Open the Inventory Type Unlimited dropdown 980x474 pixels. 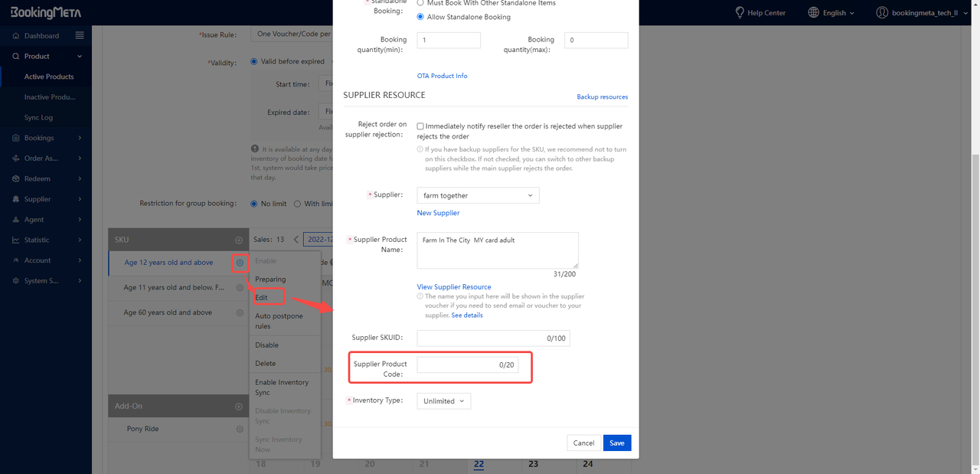click(444, 401)
